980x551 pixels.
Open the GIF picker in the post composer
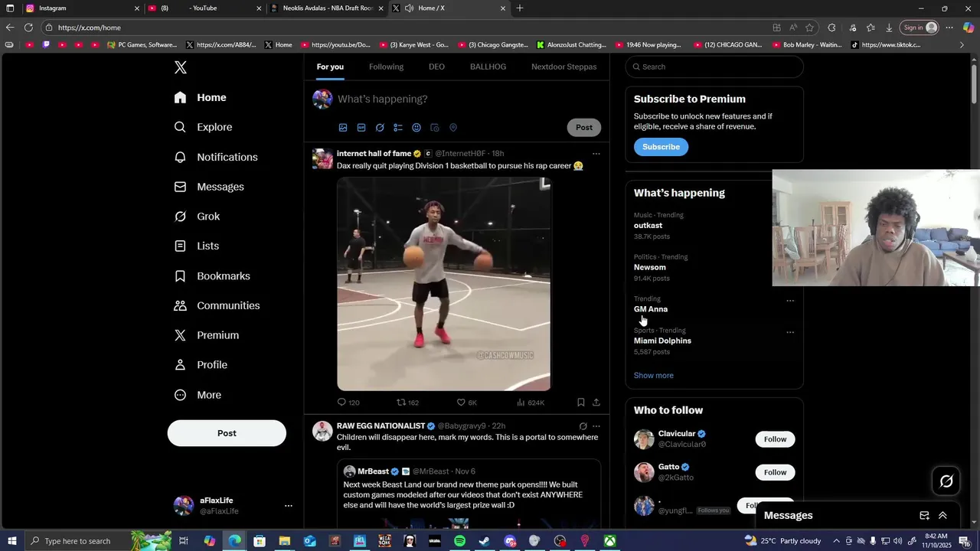pos(361,128)
